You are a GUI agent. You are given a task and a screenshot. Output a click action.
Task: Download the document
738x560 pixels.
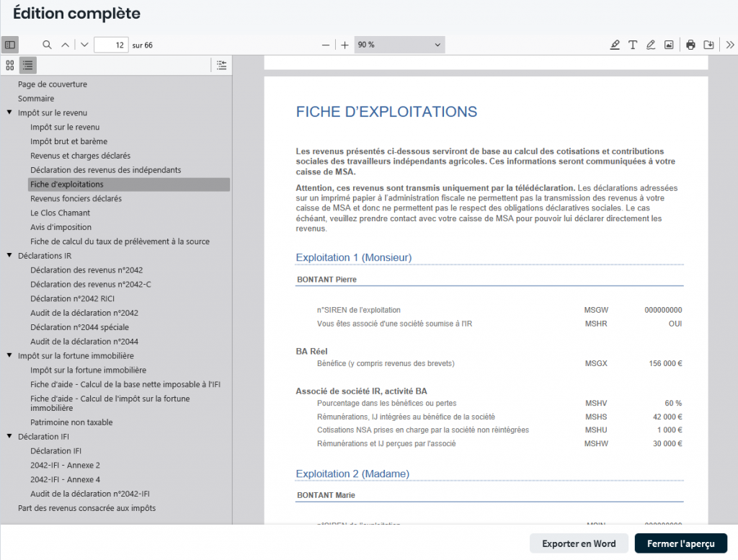708,45
